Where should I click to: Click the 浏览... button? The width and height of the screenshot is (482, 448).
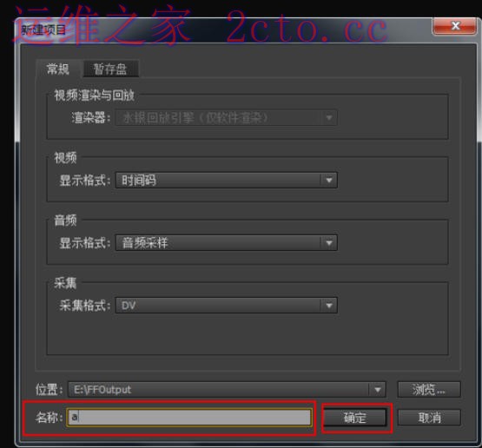pos(429,390)
